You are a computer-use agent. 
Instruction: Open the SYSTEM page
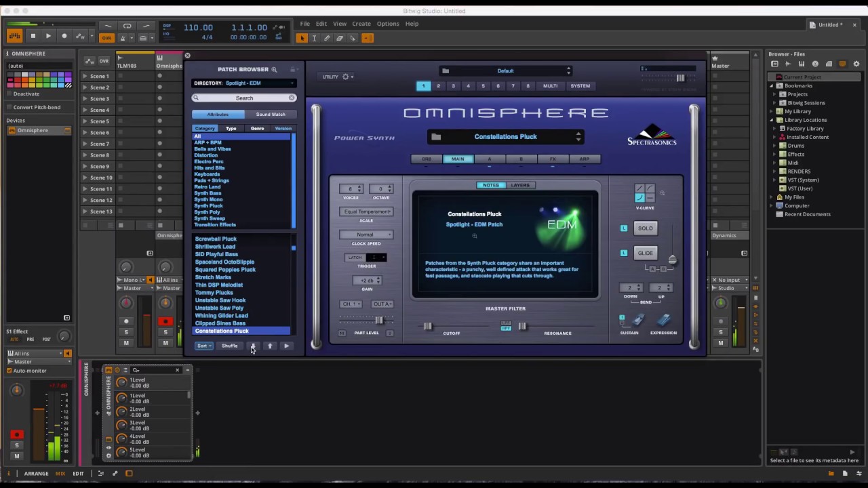(x=580, y=86)
